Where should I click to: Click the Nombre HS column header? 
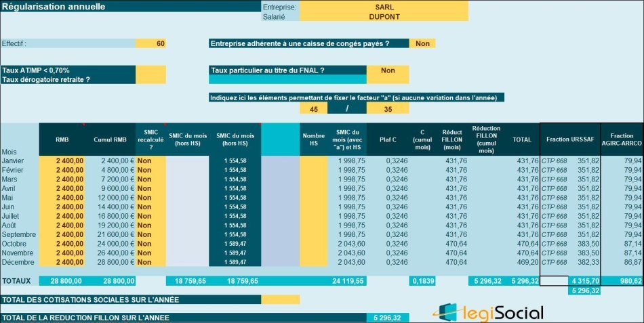tap(313, 139)
